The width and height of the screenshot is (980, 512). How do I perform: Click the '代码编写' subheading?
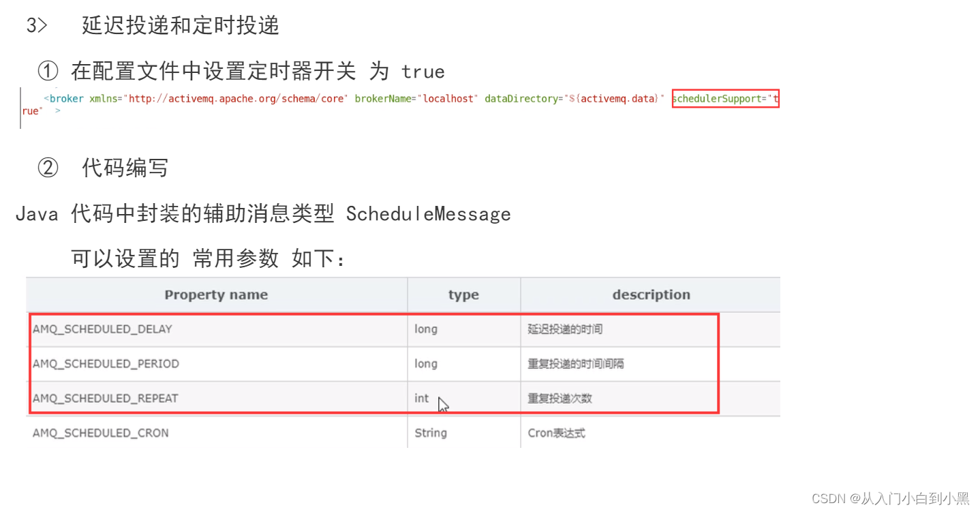[x=125, y=168]
